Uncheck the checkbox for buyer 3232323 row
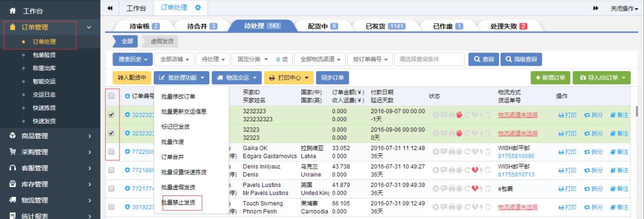Image resolution: width=644 pixels, height=219 pixels. pyautogui.click(x=111, y=115)
